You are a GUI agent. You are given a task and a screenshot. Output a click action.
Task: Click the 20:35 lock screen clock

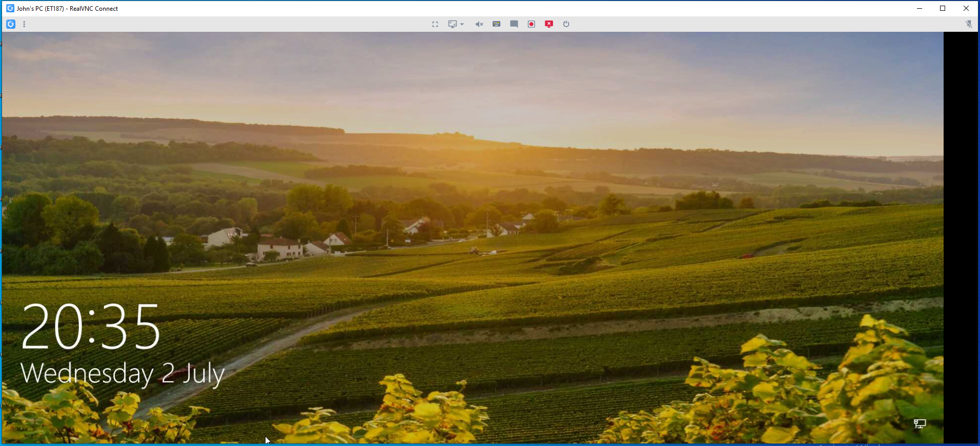coord(91,327)
